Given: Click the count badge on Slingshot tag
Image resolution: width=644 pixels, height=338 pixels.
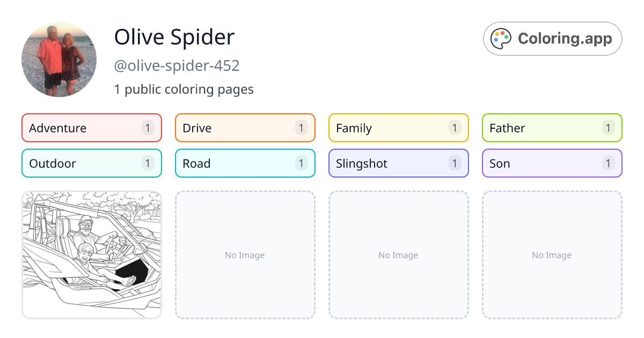Looking at the screenshot, I should pyautogui.click(x=455, y=163).
